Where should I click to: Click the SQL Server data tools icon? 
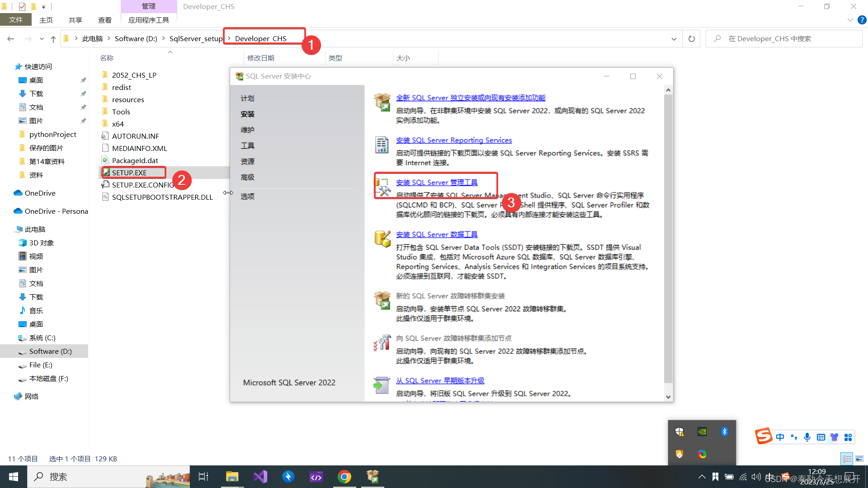tap(382, 239)
